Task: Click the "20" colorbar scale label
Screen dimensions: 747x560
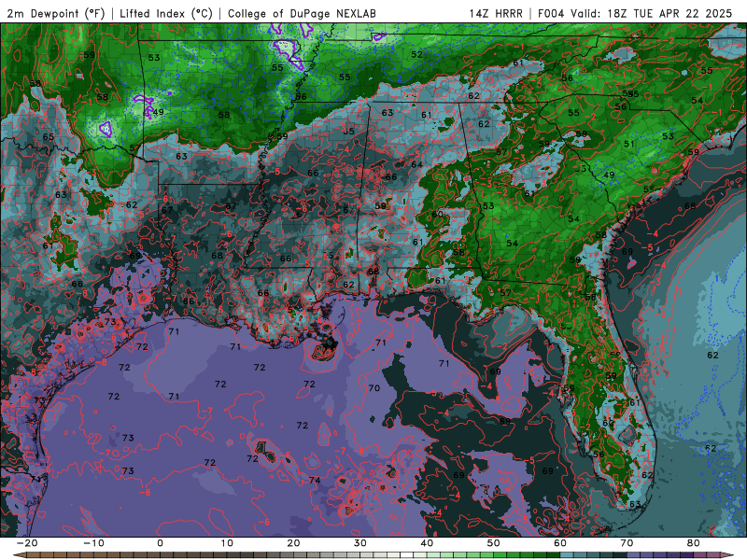Action: [293, 543]
